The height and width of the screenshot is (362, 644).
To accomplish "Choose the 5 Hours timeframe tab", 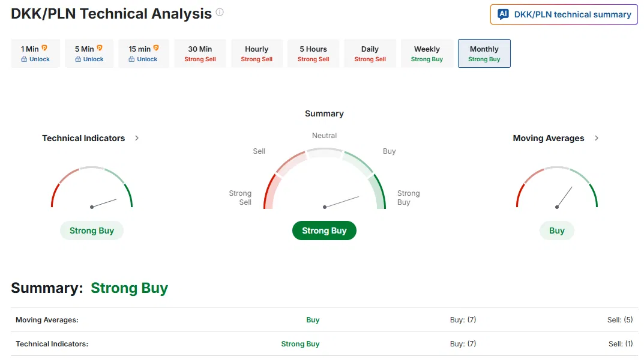I will (x=313, y=53).
